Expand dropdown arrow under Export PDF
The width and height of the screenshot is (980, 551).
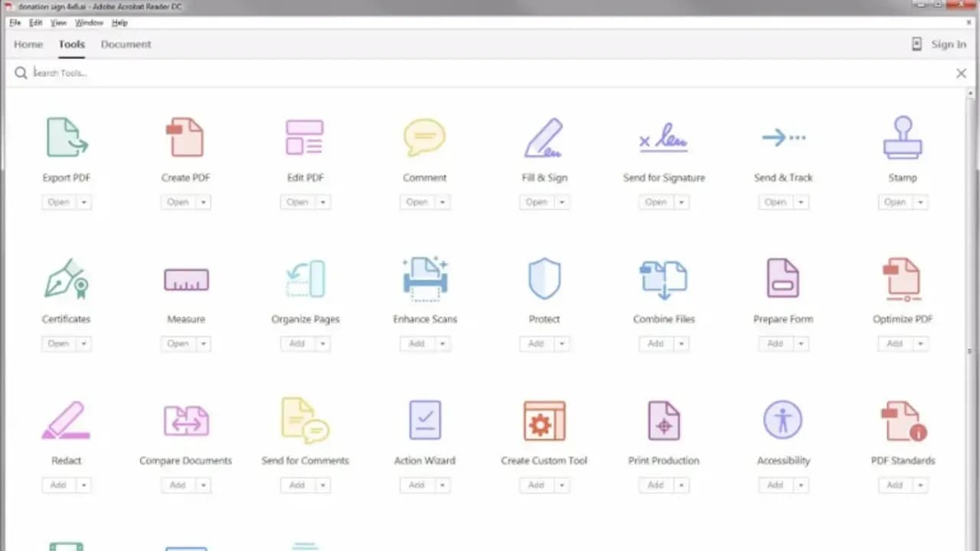click(x=84, y=202)
